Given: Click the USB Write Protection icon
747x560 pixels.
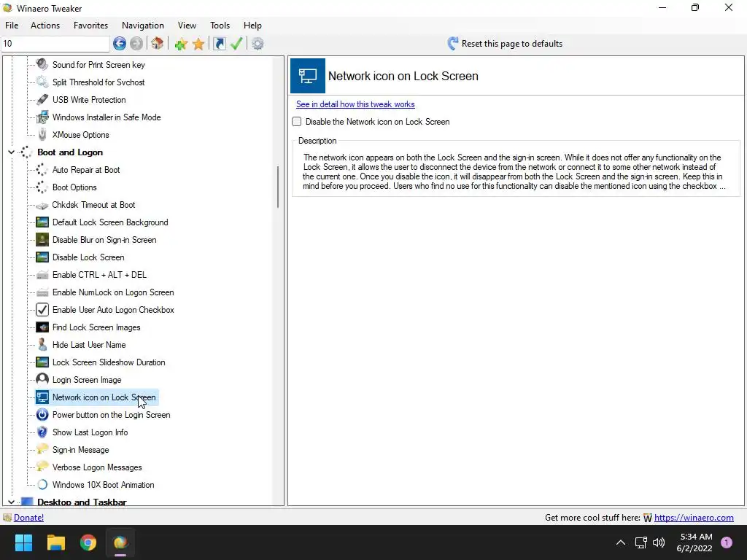Looking at the screenshot, I should tap(42, 99).
